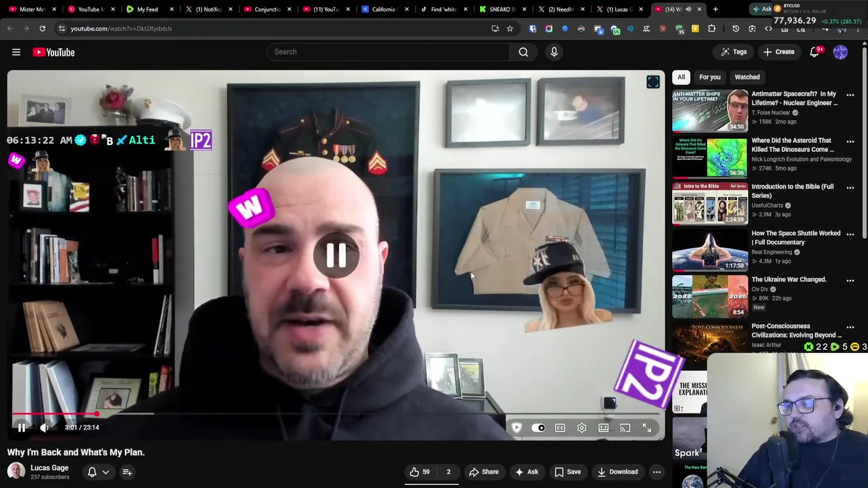Select the Watched filter chip
Viewport: 868px width, 488px height.
click(747, 77)
